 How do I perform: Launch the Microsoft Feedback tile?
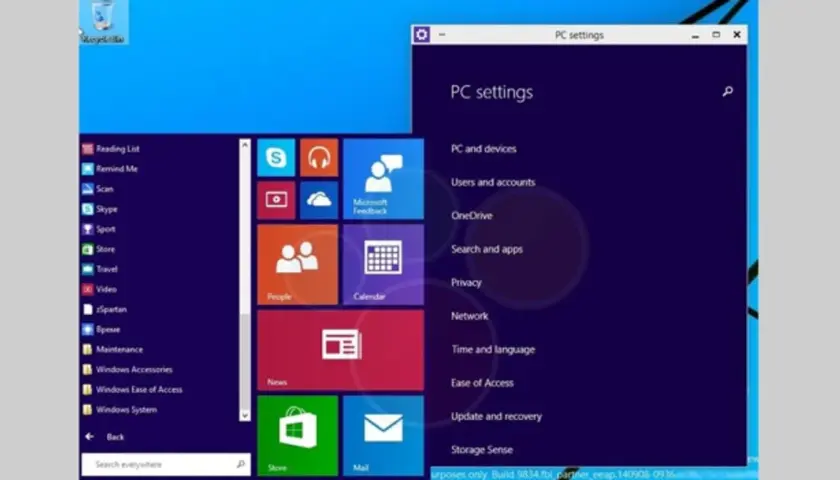(383, 179)
